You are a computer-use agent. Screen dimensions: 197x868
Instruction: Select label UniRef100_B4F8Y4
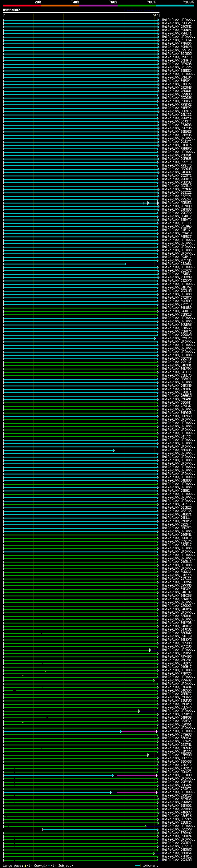coord(176,81)
